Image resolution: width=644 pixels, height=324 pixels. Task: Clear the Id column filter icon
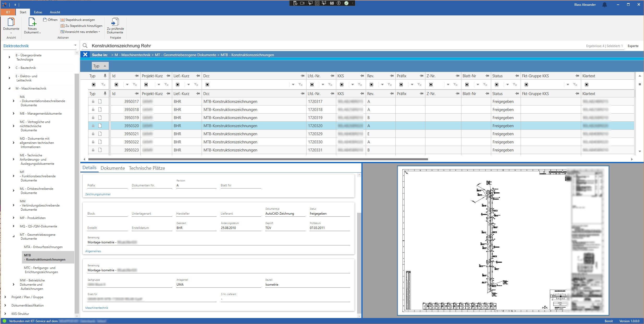click(135, 85)
